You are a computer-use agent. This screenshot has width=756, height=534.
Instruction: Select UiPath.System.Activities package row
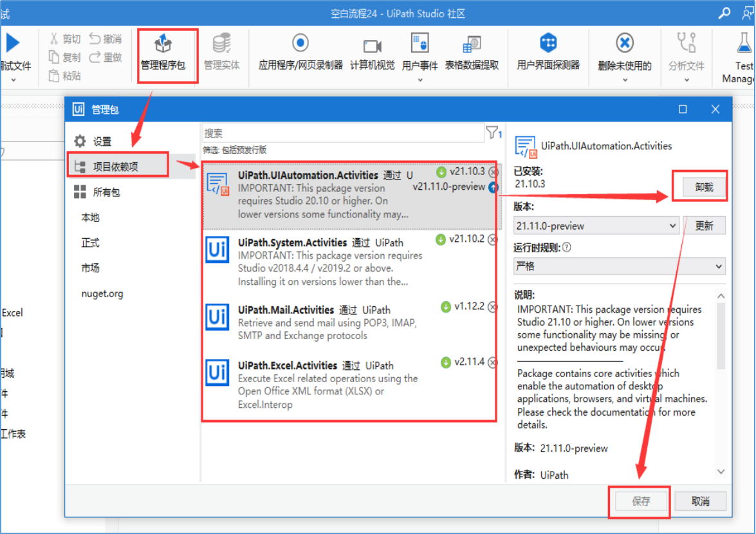(351, 262)
